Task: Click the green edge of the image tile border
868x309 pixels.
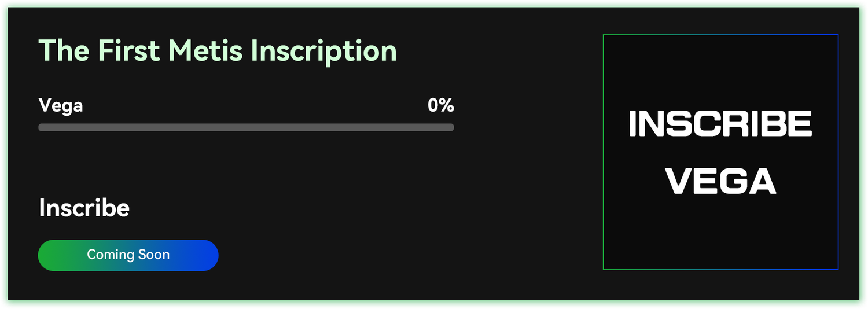Action: (x=603, y=152)
